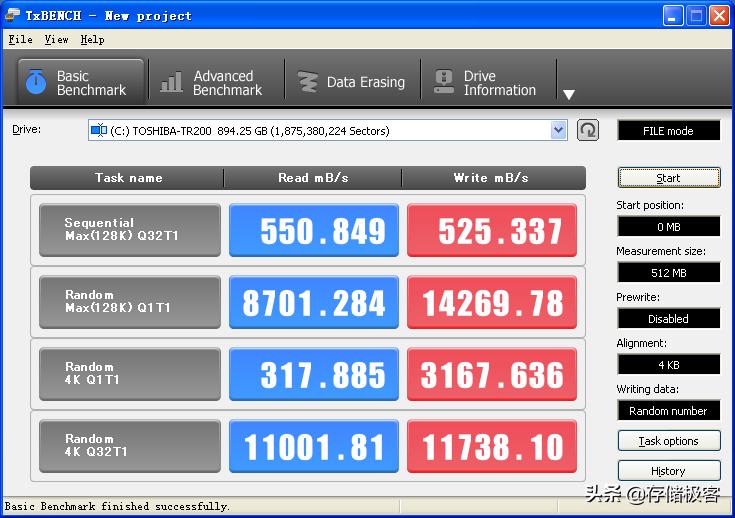Open the Data Erasing tab
735x518 pixels.
point(352,82)
